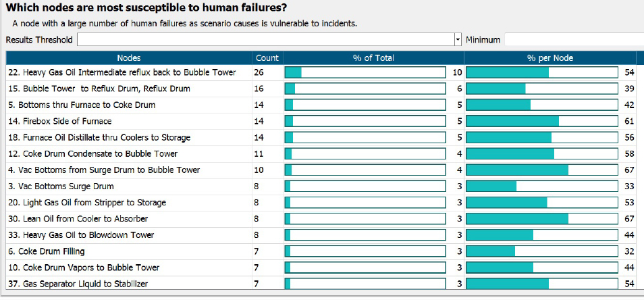Sort by the Count column header
Screen dimensions: 644x300
[x=267, y=58]
